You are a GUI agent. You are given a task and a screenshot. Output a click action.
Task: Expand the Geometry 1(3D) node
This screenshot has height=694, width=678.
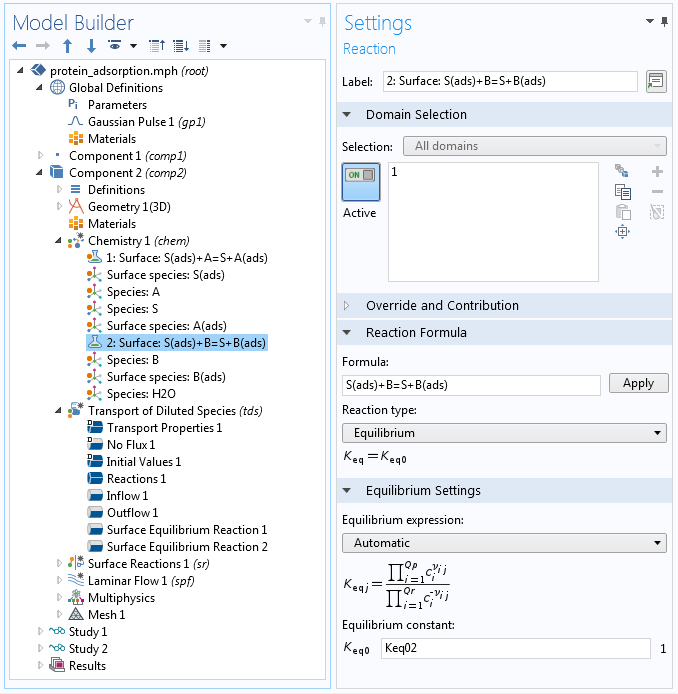59,206
